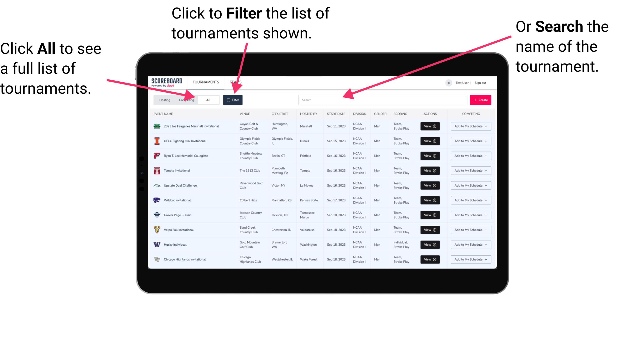The width and height of the screenshot is (644, 346).
Task: Click the Temple Owls team logo icon
Action: click(156, 171)
